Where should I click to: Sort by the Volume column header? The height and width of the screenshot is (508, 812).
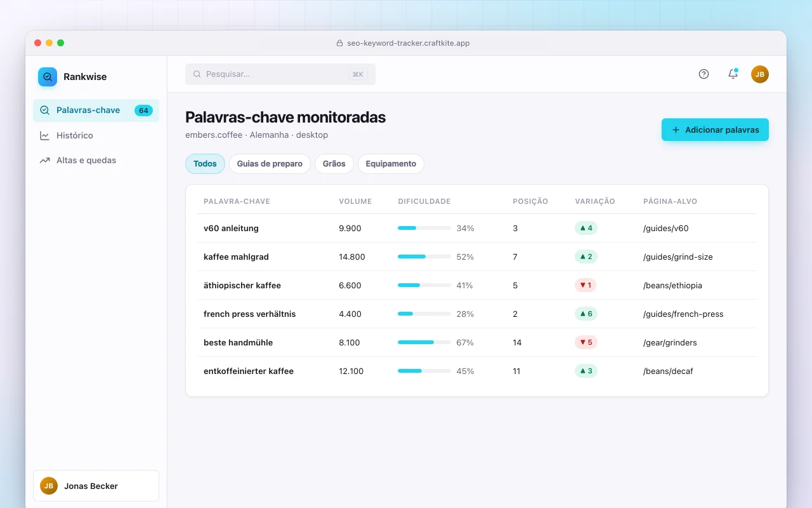click(x=355, y=201)
